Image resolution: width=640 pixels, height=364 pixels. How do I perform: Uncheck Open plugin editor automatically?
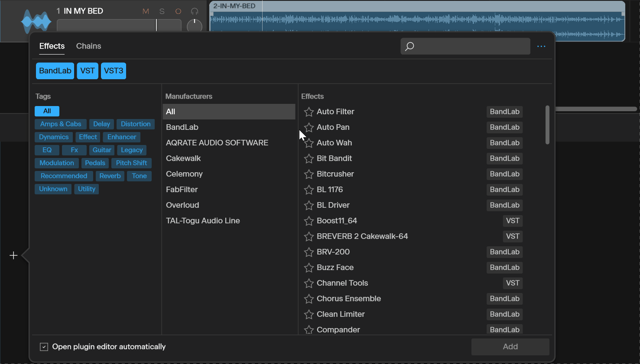44,347
